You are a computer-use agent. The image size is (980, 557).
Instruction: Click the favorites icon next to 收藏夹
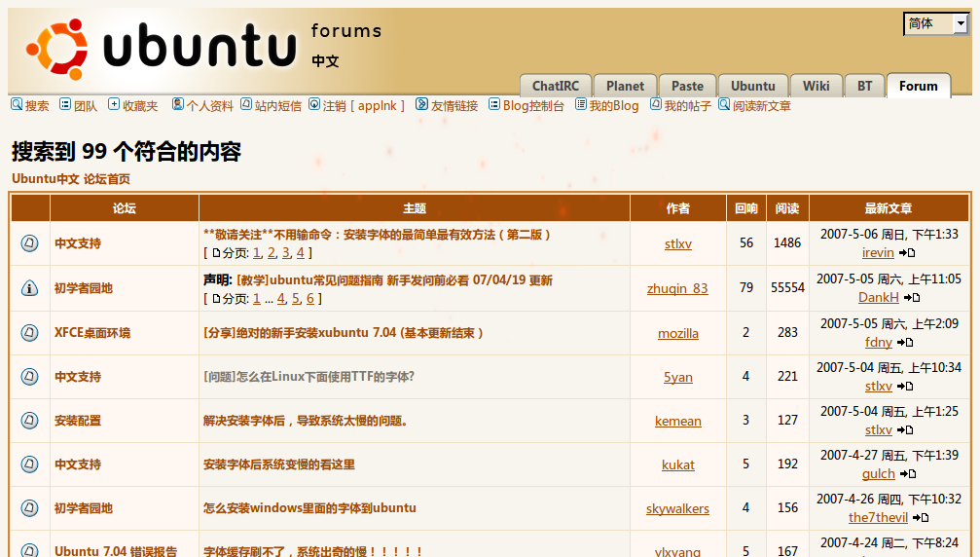pyautogui.click(x=114, y=104)
